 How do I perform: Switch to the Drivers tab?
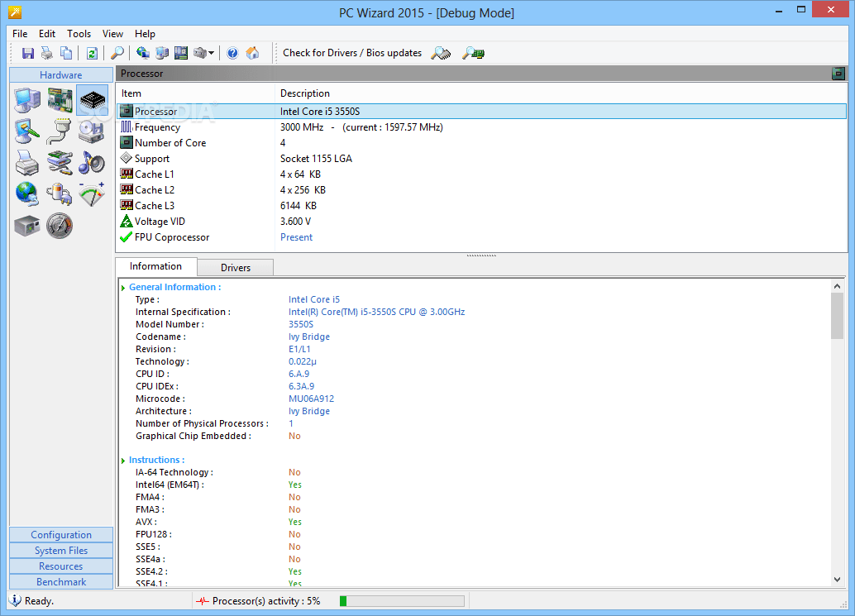tap(235, 266)
